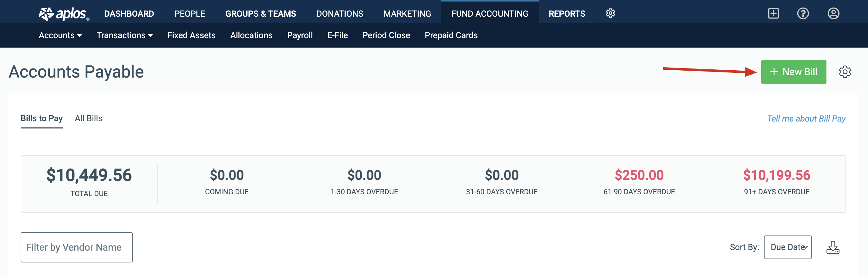Open Fixed Assets in the submenu
The height and width of the screenshot is (277, 868).
click(191, 35)
